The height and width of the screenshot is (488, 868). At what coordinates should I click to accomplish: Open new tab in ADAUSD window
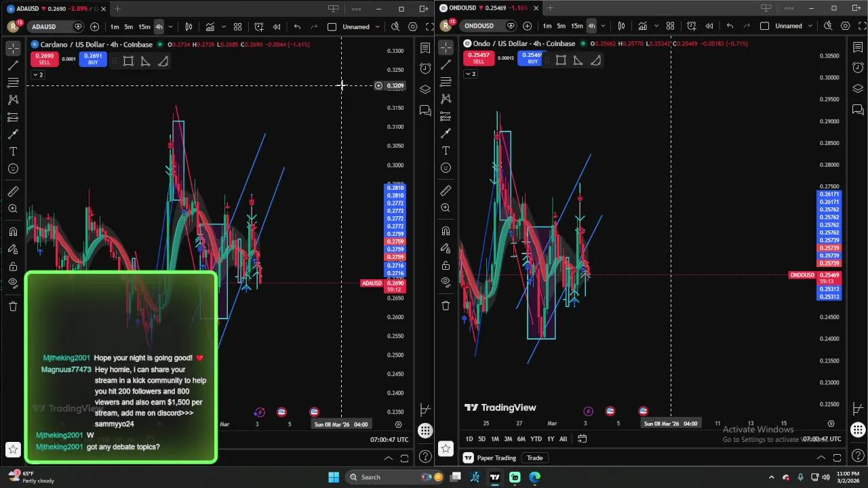(117, 9)
